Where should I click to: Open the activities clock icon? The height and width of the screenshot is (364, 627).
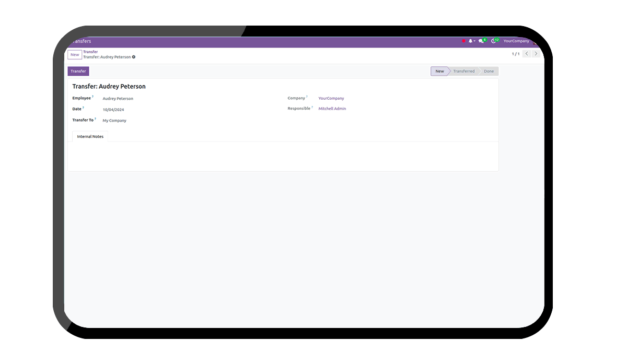pos(494,41)
